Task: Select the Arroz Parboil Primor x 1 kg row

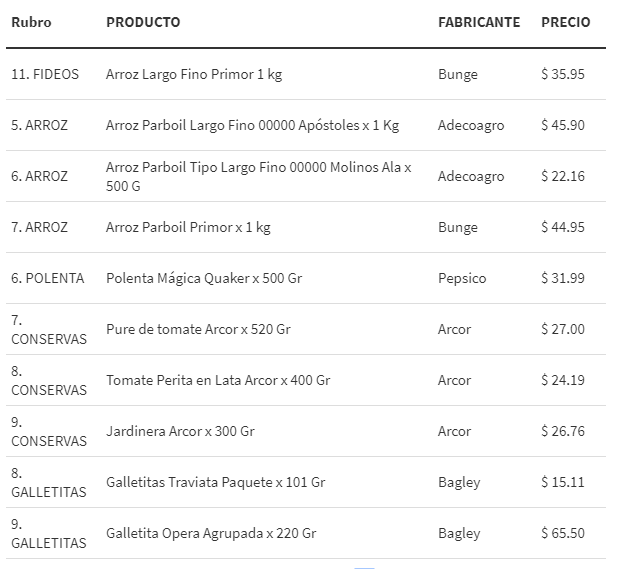Action: pyautogui.click(x=188, y=227)
